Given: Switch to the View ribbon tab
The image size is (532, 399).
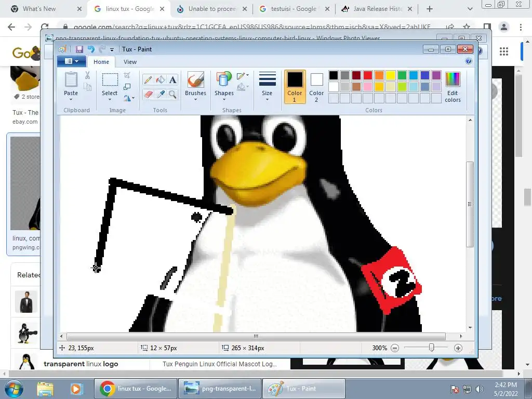Looking at the screenshot, I should (x=130, y=62).
